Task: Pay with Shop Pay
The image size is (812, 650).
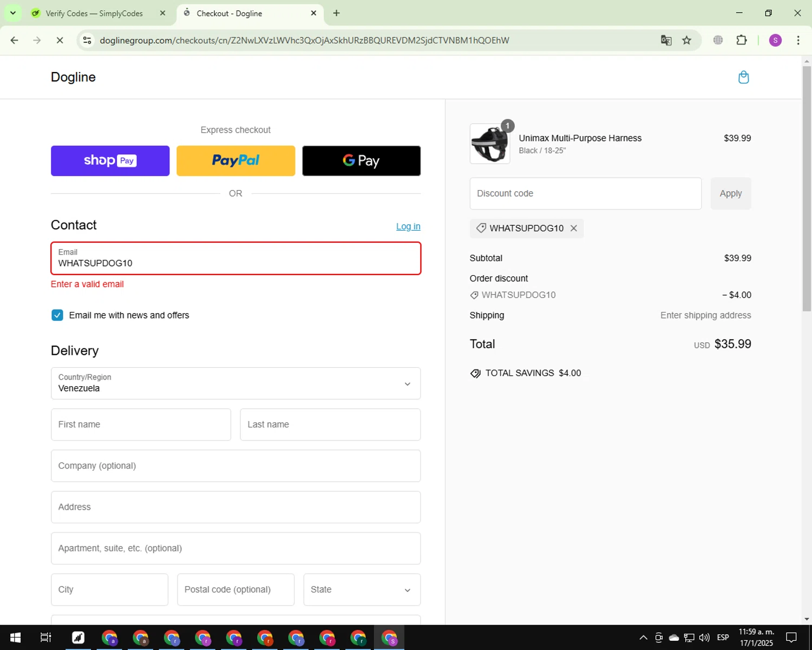Action: pos(110,161)
